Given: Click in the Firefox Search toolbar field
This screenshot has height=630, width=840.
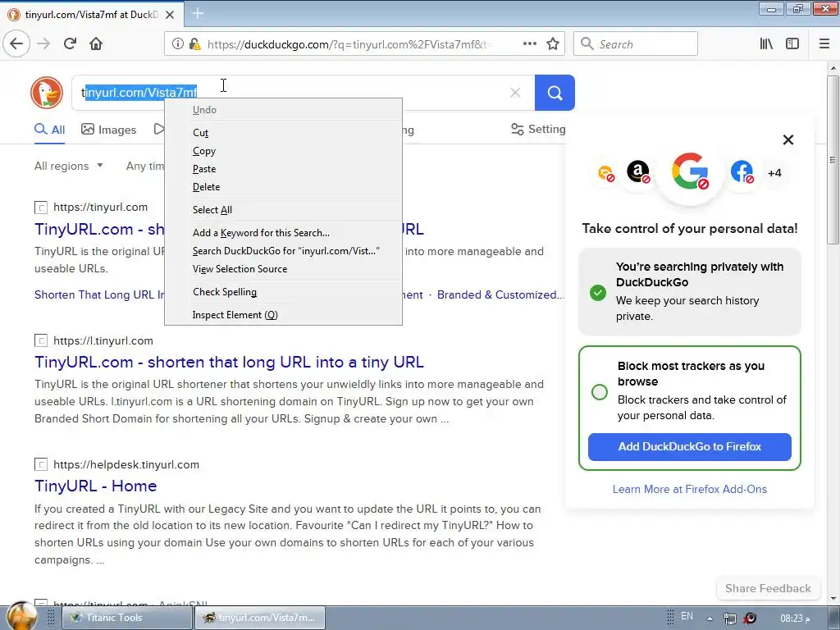Looking at the screenshot, I should (636, 44).
